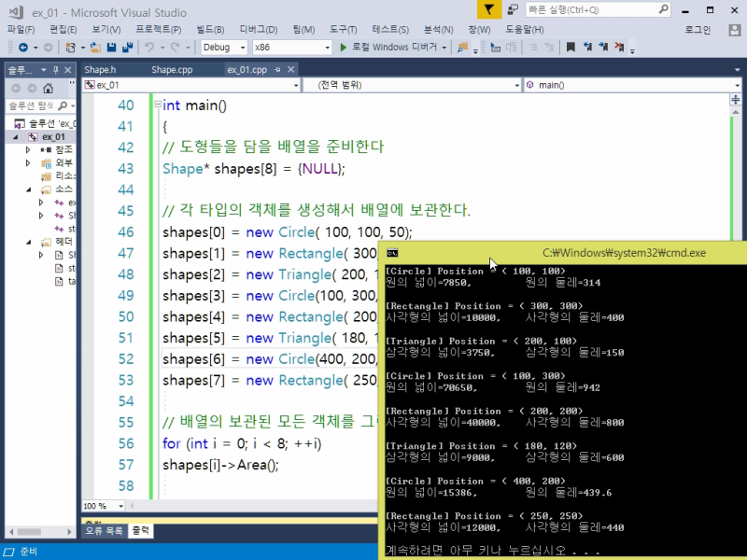Open Solution Explorer window options dropdown

pyautogui.click(x=43, y=70)
